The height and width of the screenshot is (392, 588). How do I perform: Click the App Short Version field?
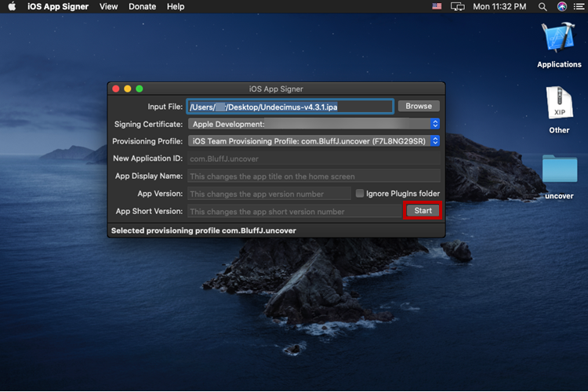294,211
